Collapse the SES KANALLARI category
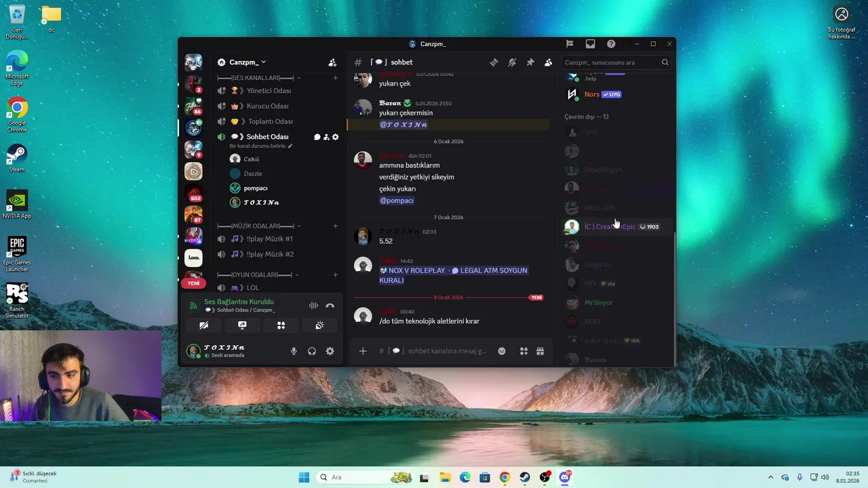 click(x=258, y=78)
